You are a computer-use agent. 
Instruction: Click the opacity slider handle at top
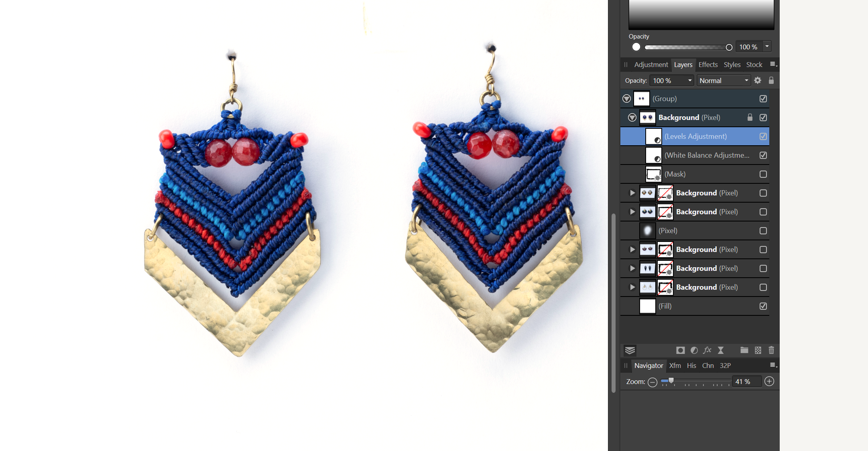click(729, 47)
